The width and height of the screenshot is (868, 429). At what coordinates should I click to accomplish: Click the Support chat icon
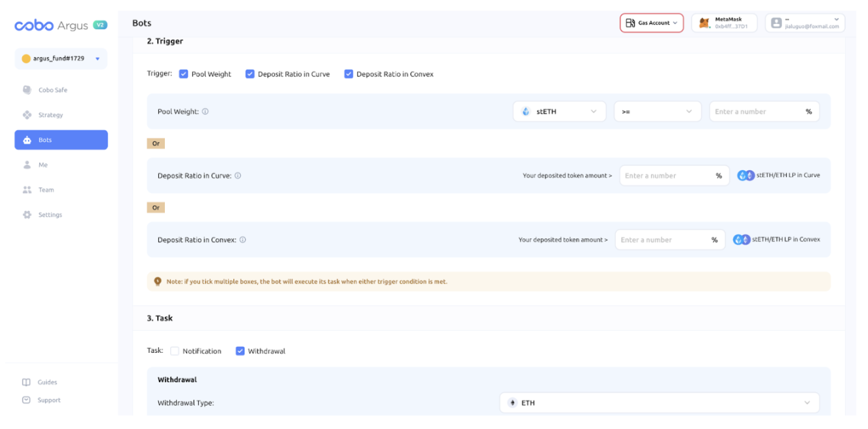(27, 400)
